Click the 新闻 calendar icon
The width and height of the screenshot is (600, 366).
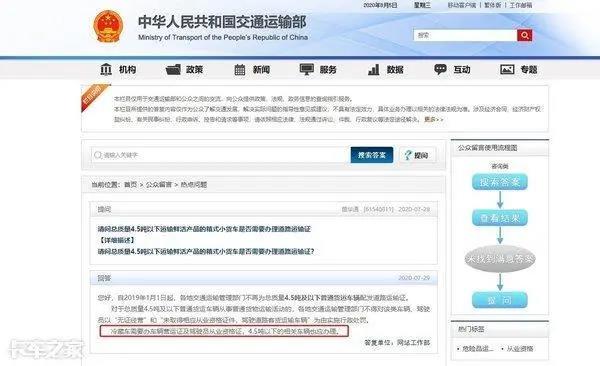pos(240,70)
